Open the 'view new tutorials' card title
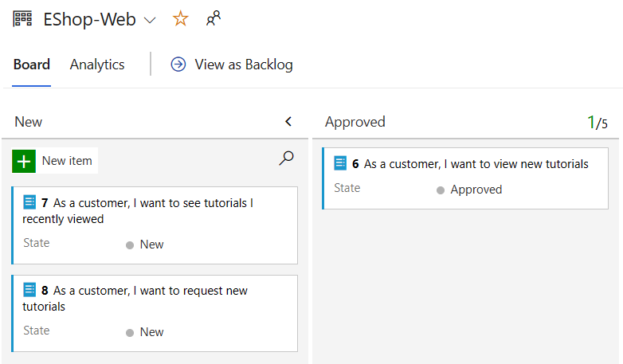Image resolution: width=623 pixels, height=364 pixels. coord(476,164)
